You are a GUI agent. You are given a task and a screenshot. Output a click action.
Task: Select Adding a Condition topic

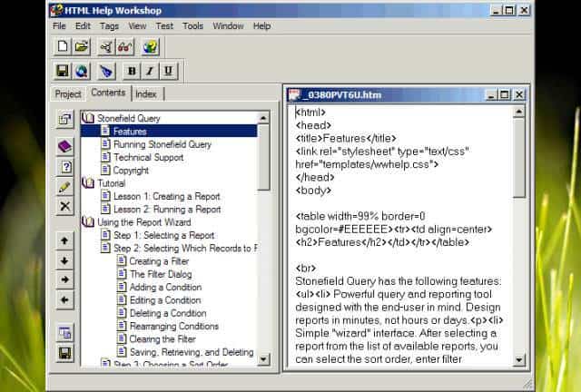[x=165, y=287]
